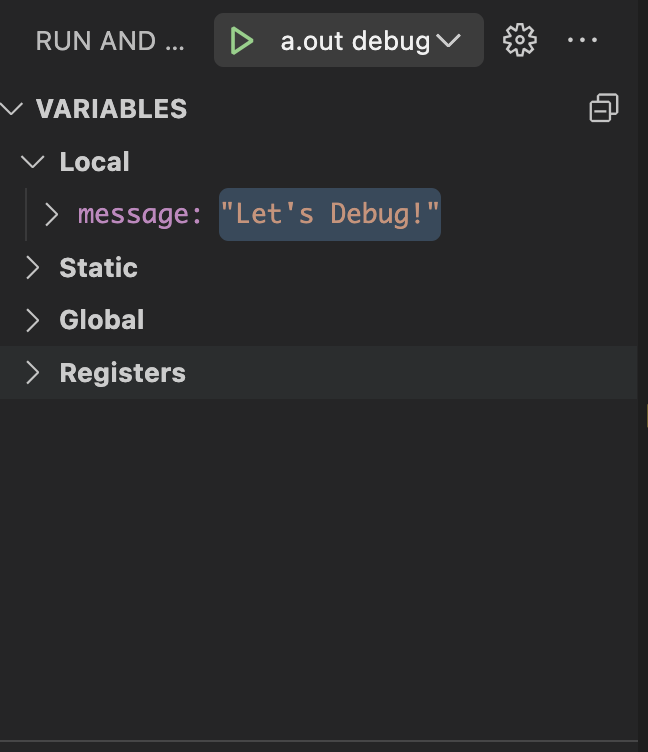This screenshot has height=752, width=648.
Task: Click the chevron beside the VARIABLES header
Action: click(x=12, y=108)
